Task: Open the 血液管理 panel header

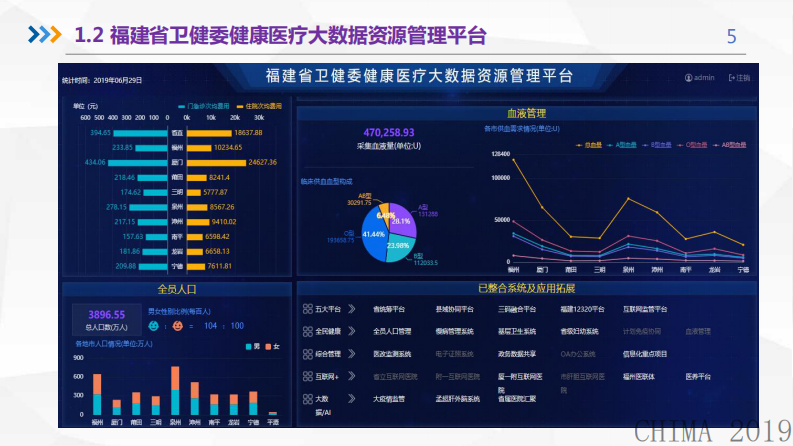Action: point(526,114)
